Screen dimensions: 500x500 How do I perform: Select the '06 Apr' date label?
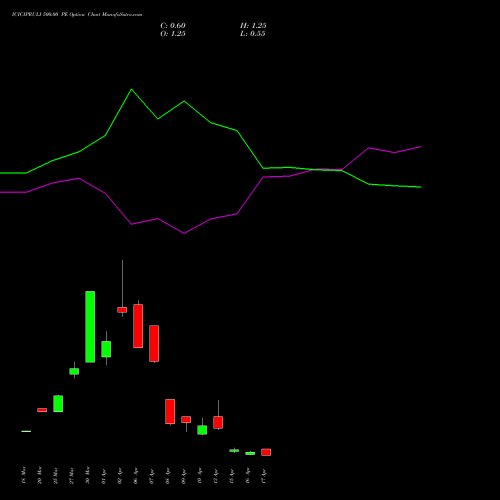click(x=136, y=475)
